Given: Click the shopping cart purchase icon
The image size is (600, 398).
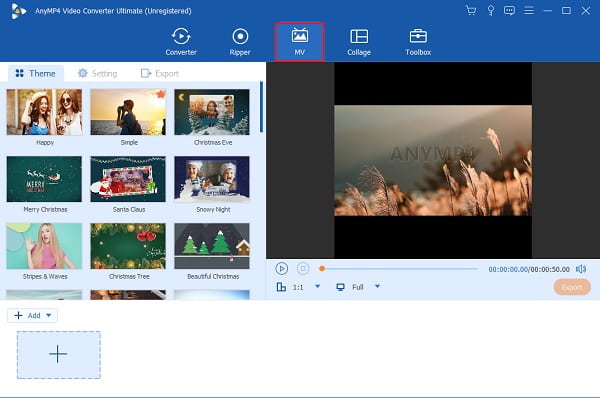Looking at the screenshot, I should coord(471,10).
